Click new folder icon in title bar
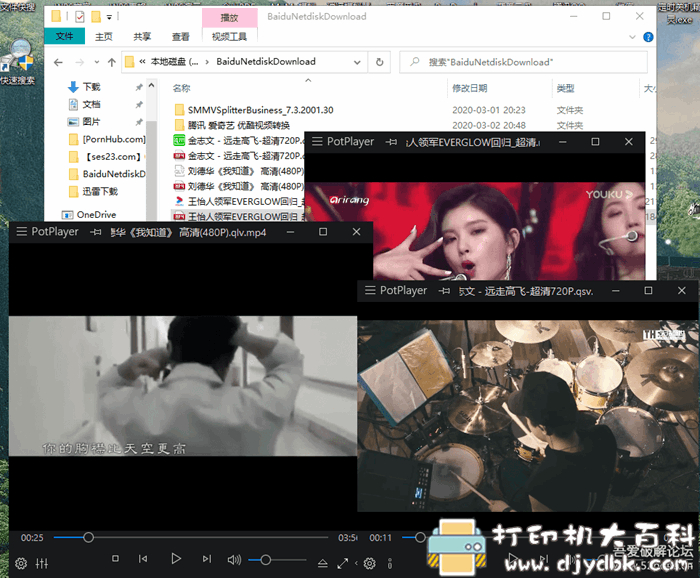Viewport: 700px width, 578px height. pos(96,17)
